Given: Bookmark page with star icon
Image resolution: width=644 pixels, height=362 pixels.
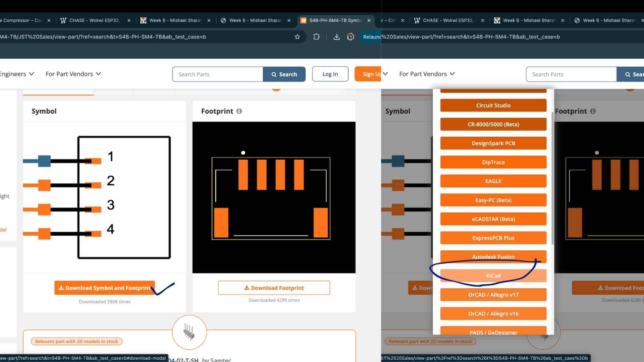Looking at the screenshot, I should tap(297, 37).
